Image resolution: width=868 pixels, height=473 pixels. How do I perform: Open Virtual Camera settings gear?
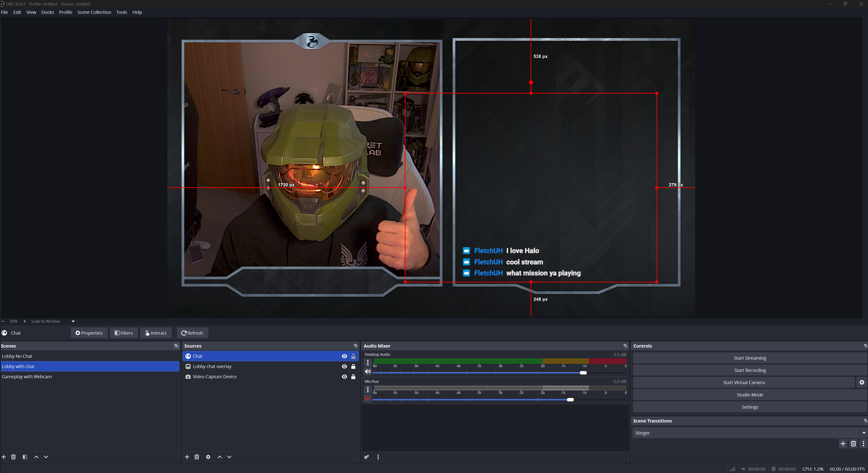tap(861, 382)
